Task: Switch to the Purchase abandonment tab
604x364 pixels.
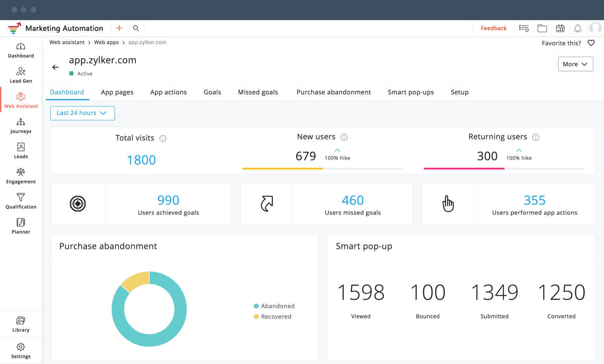Action: 333,92
